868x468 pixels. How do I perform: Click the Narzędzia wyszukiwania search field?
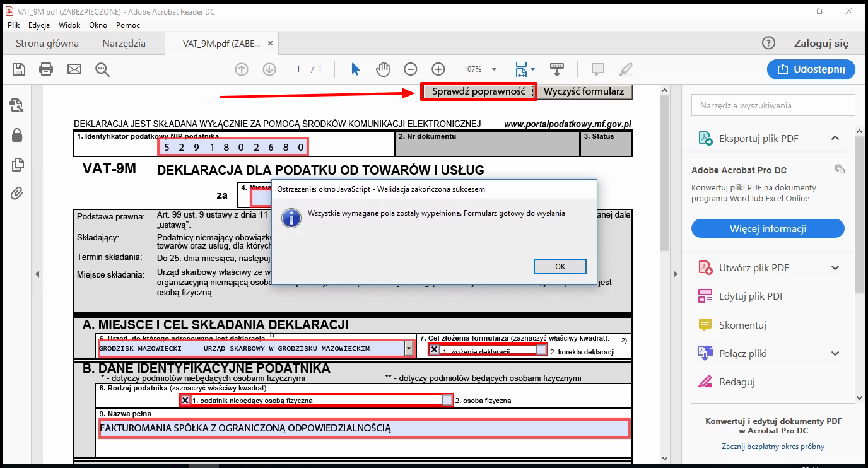point(773,105)
